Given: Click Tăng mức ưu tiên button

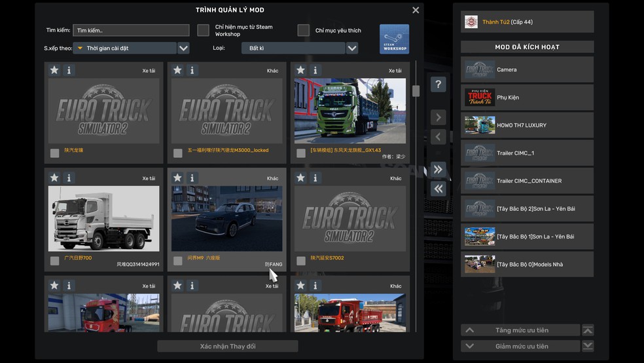Looking at the screenshot, I should pos(520,330).
